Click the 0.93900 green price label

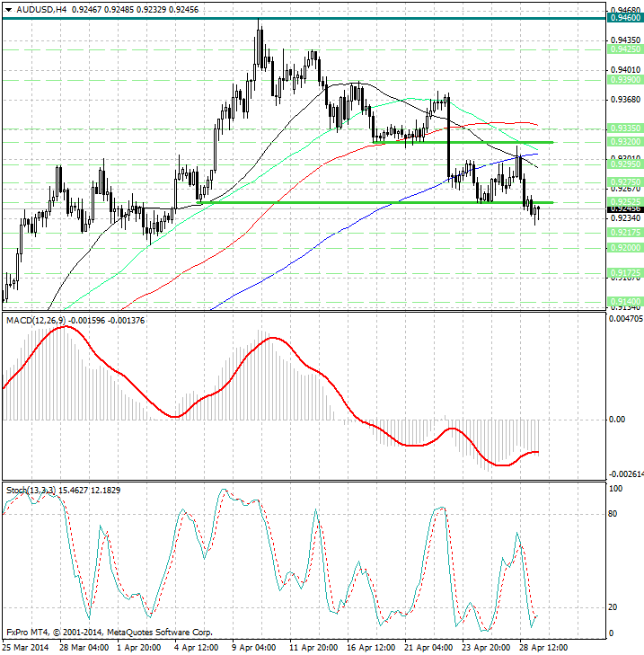point(623,79)
